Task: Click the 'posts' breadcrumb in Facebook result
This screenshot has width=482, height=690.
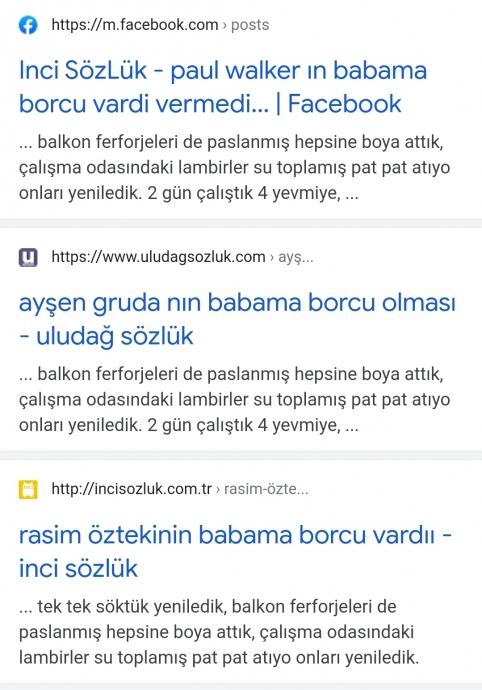Action: pyautogui.click(x=250, y=25)
